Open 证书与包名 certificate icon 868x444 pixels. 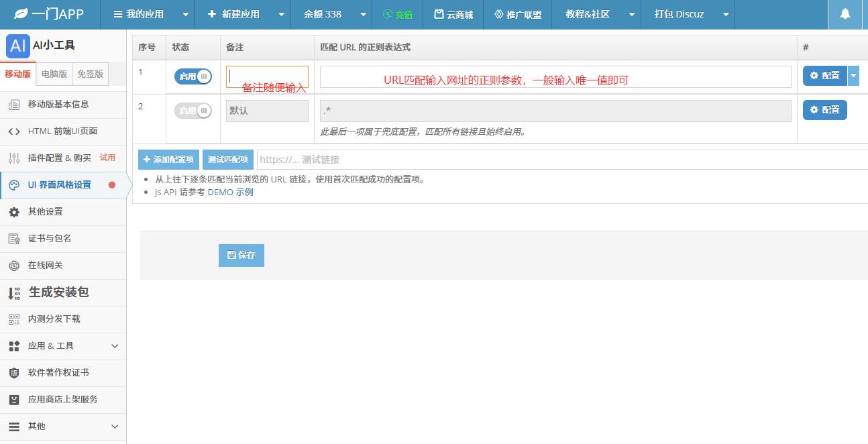(14, 239)
